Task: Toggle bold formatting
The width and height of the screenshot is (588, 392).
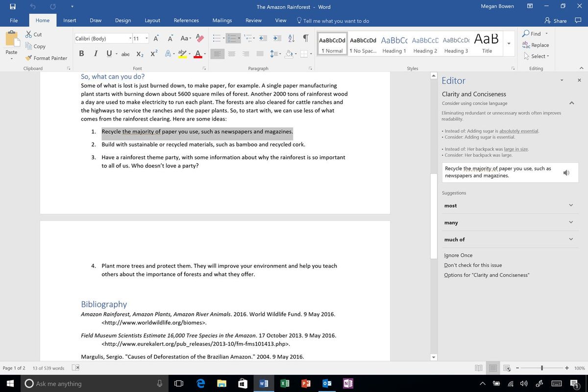Action: tap(81, 53)
